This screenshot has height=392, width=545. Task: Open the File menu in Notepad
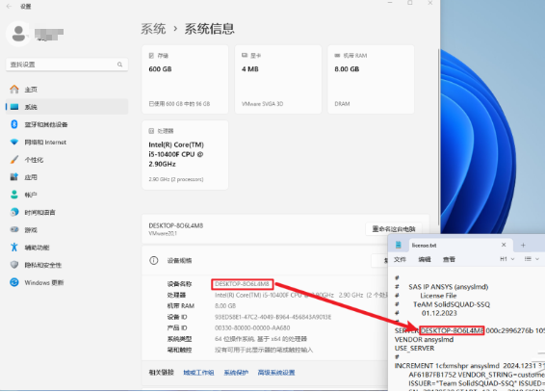click(400, 260)
